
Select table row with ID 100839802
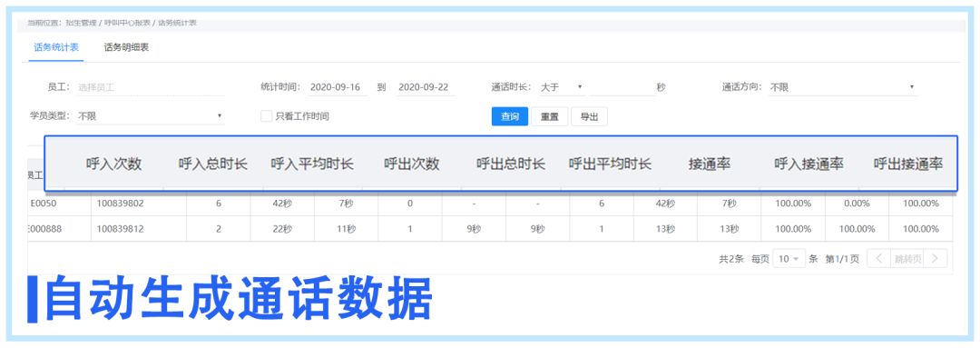(489, 204)
